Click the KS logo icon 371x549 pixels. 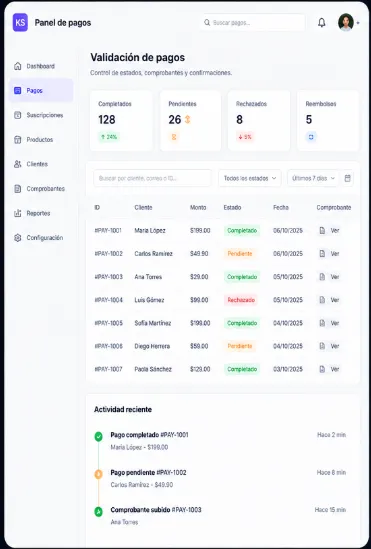pos(20,22)
